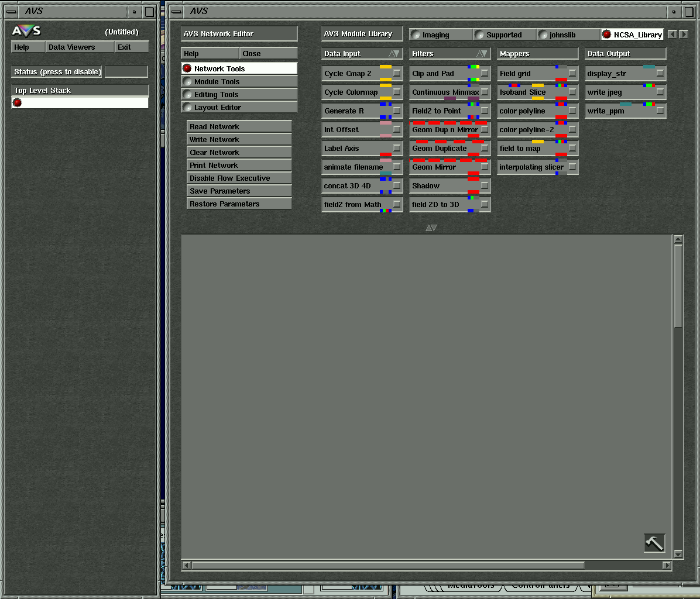Screen dimensions: 700x599
Task: Click Exit in the main AVS panel
Action: [132, 47]
